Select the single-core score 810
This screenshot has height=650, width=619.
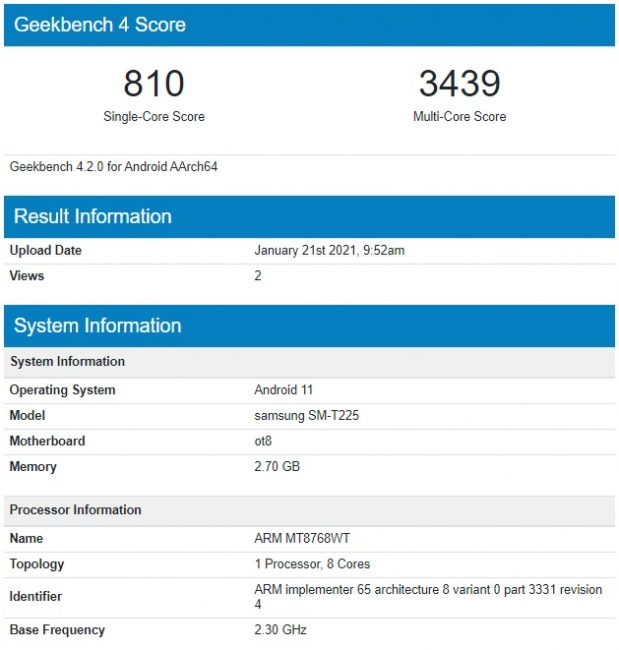[x=154, y=83]
